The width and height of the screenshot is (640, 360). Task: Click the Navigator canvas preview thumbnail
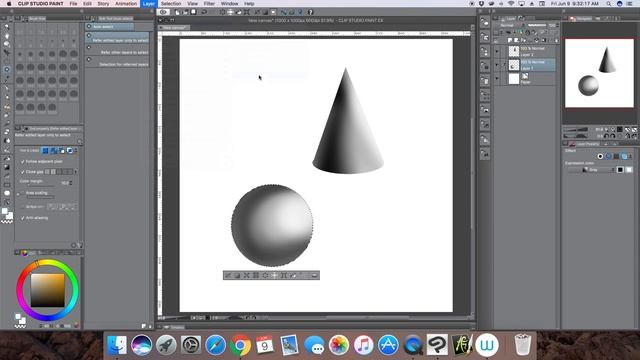599,73
